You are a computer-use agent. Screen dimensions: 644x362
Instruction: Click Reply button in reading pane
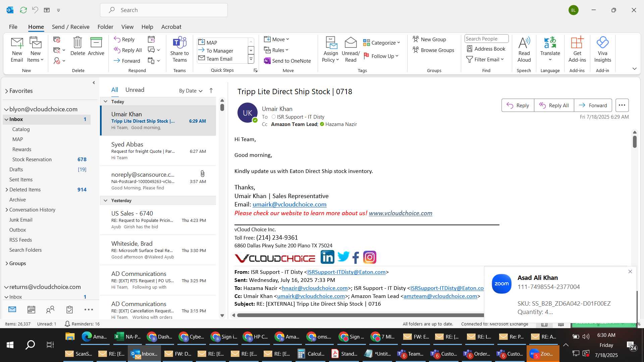518,105
